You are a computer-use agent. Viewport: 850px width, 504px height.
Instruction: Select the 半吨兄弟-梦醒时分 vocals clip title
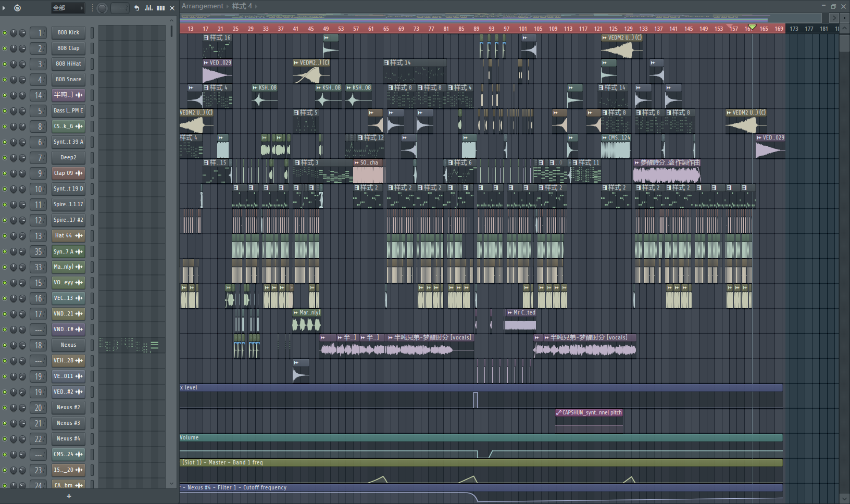pos(432,337)
